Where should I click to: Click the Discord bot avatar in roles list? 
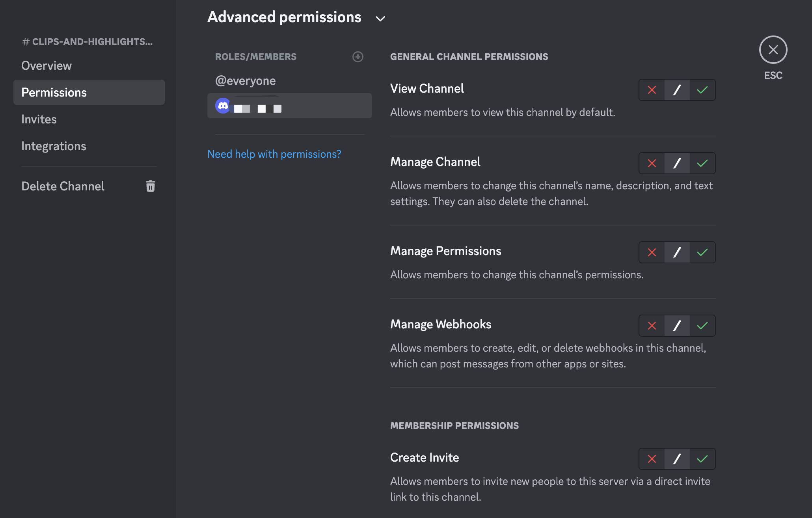point(223,106)
